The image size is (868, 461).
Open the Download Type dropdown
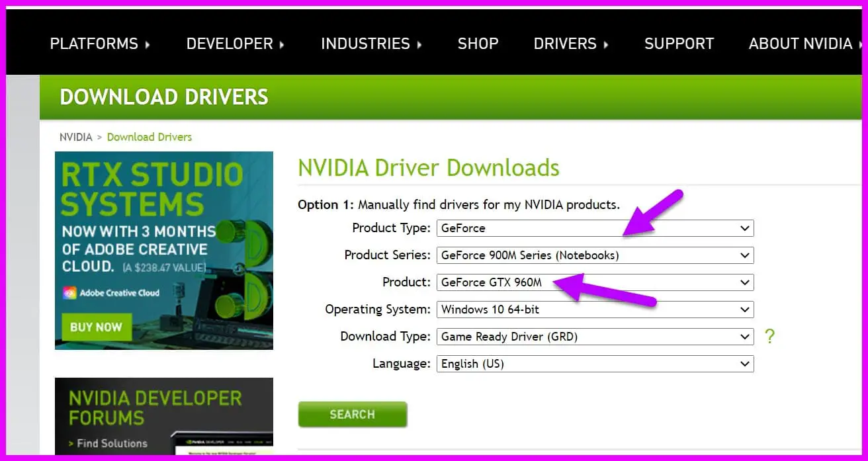(x=595, y=337)
